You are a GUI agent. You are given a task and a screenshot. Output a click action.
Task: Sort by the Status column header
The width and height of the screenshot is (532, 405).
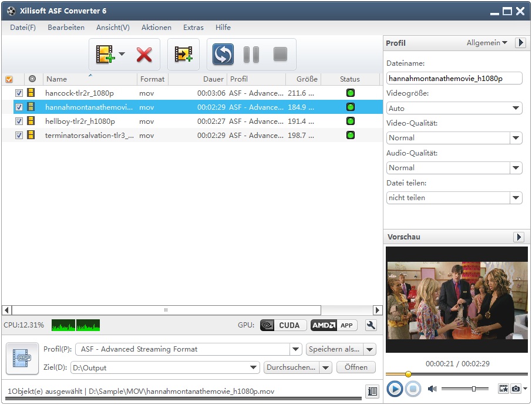pos(350,79)
